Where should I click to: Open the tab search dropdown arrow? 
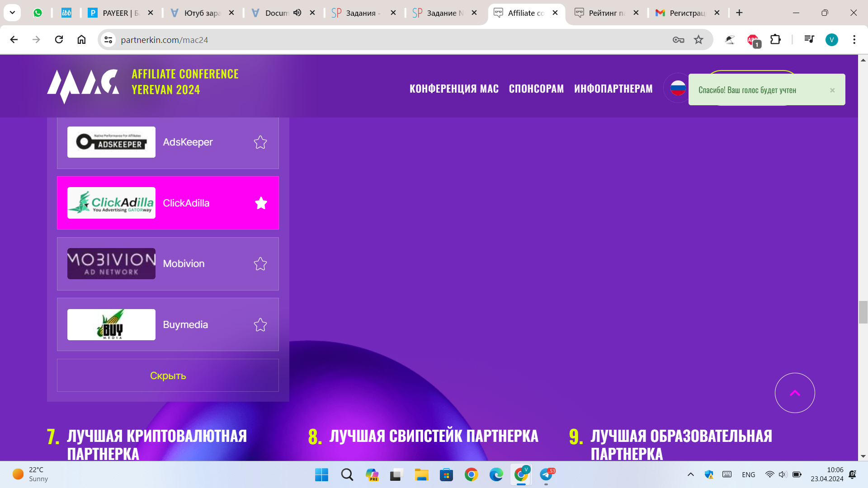pos(12,13)
